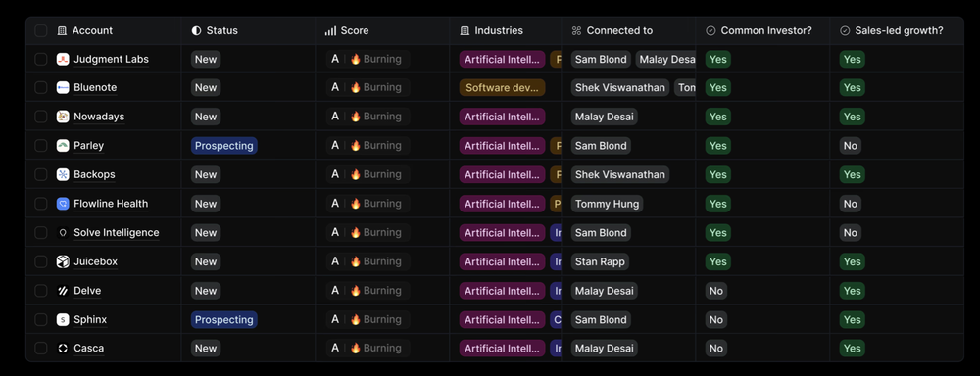Click Software dev... tag in Bluenote row
Screen dimensions: 980x376
pyautogui.click(x=503, y=87)
